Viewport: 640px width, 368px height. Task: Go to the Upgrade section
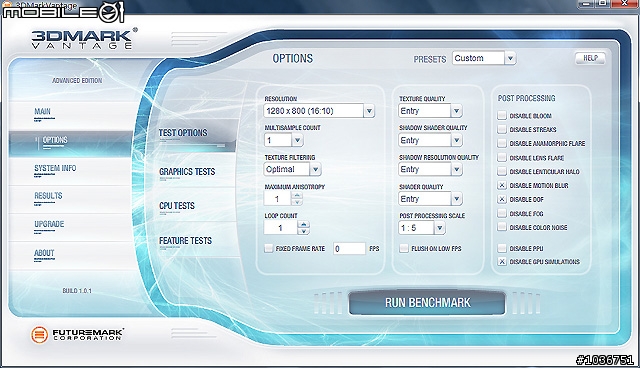click(49, 224)
